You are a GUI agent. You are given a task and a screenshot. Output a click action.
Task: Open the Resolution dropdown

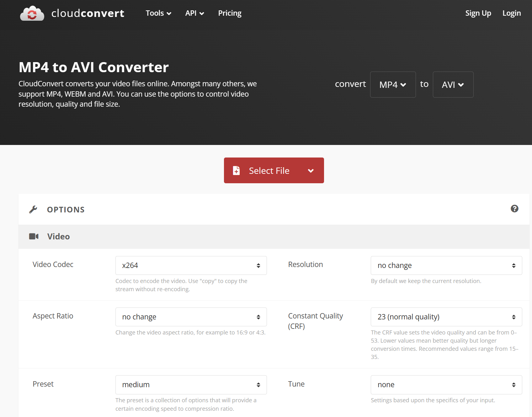click(446, 265)
